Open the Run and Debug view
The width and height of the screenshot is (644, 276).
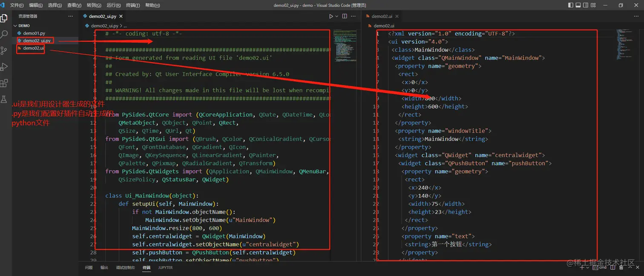pyautogui.click(x=4, y=67)
